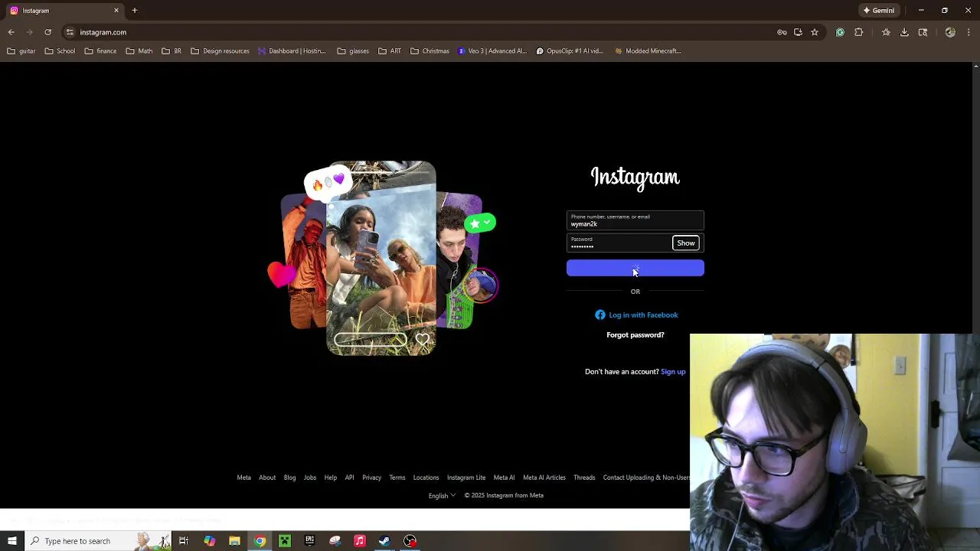
Task: Open the ART bookmarks folder
Action: pos(390,51)
